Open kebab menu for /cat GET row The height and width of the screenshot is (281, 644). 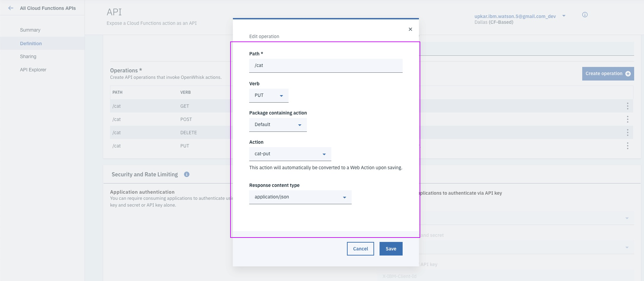[x=628, y=106]
